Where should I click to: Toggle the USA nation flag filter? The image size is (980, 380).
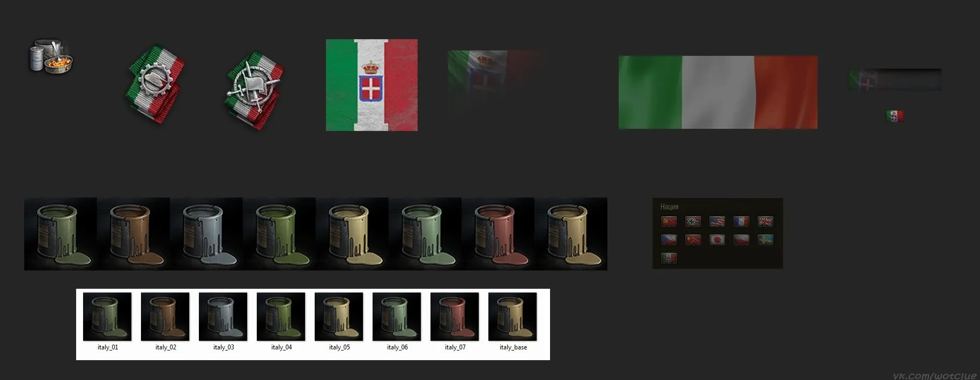[717, 221]
